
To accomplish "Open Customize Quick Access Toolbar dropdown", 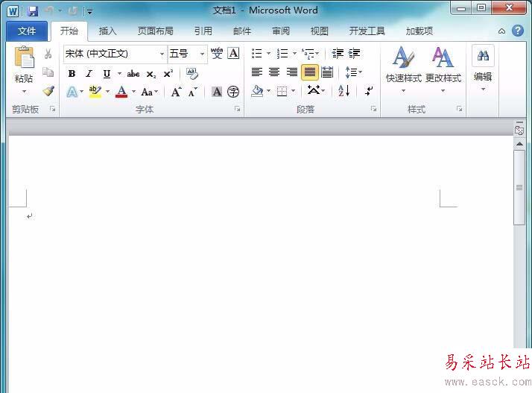I will (x=89, y=11).
